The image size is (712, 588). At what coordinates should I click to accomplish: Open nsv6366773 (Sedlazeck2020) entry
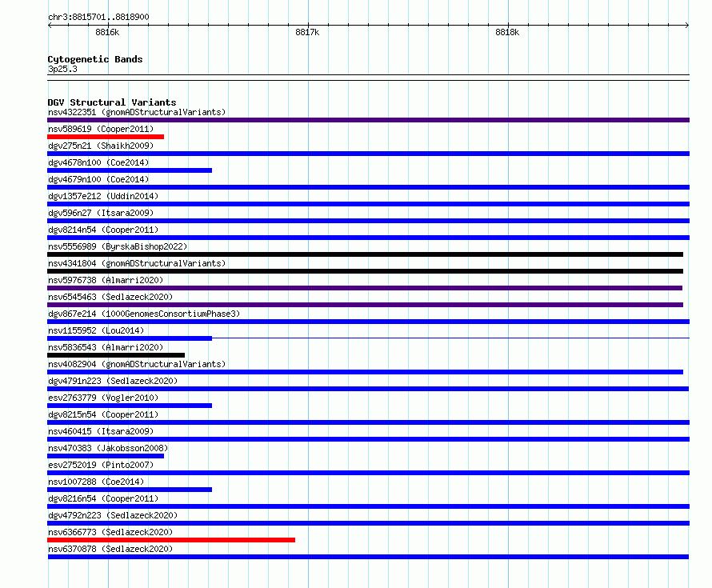click(110, 532)
